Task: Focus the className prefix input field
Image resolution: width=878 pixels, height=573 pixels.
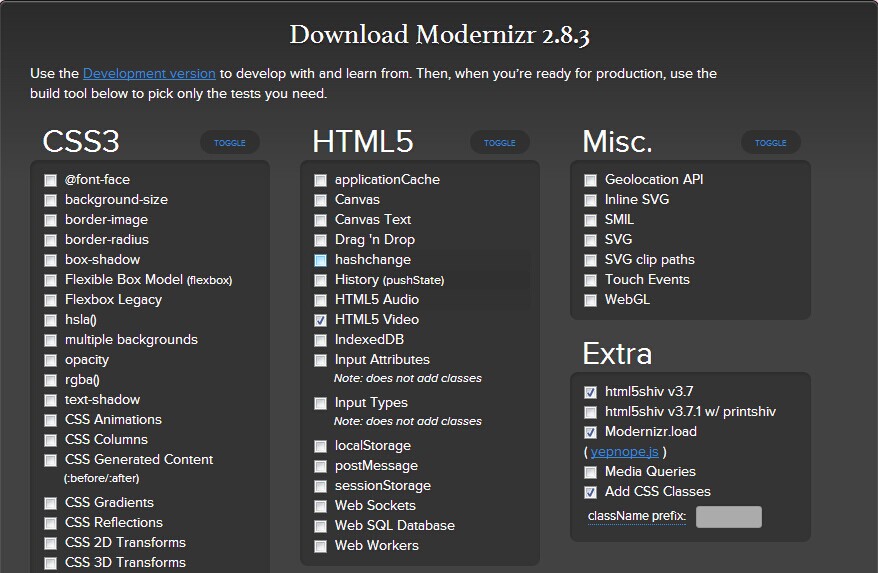Action: tap(728, 516)
